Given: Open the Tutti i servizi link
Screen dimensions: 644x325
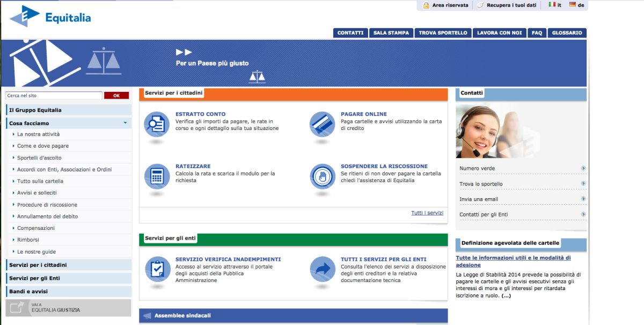Looking at the screenshot, I should (427, 213).
